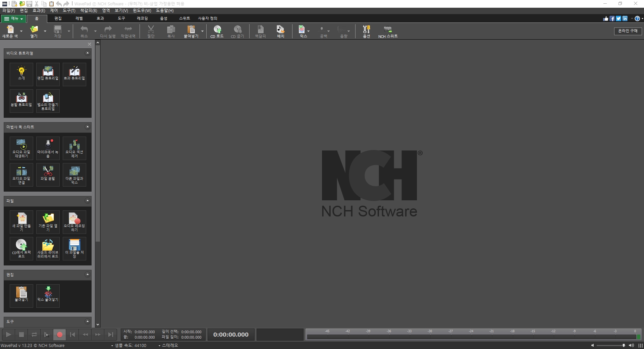This screenshot has width=644, height=349.
Task: Open the 도움말(H) menu
Action: click(x=165, y=11)
